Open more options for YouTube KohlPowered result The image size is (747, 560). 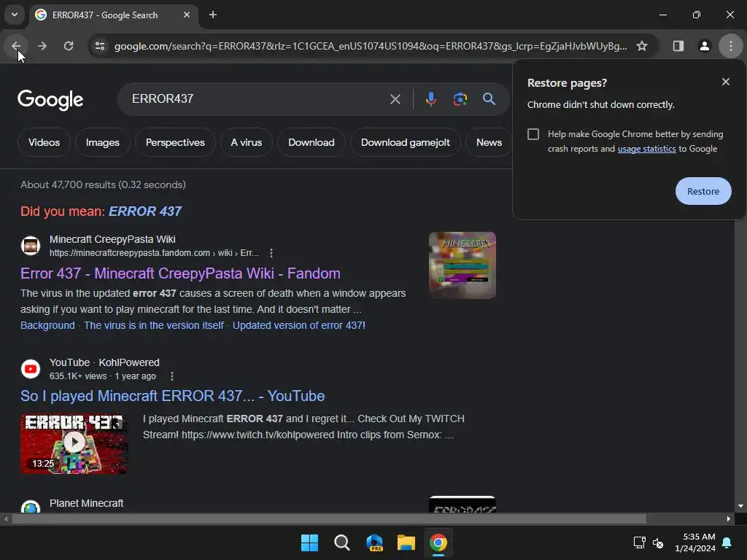click(172, 376)
